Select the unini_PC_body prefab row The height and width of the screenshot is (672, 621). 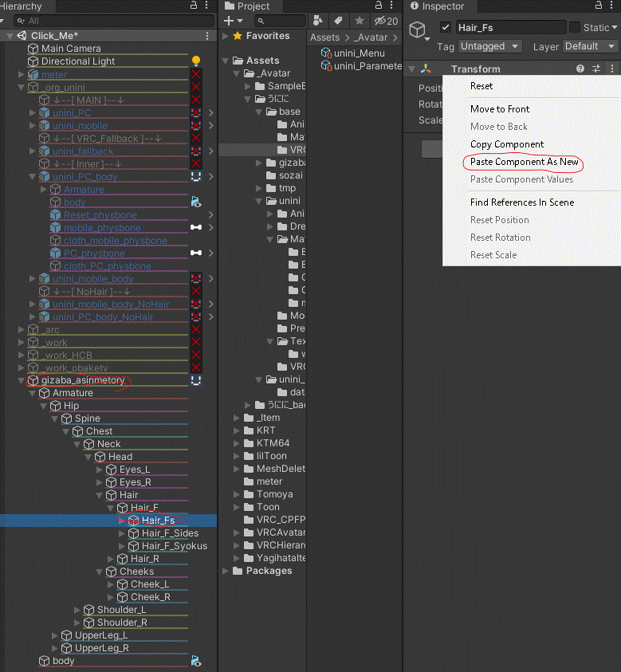tap(85, 177)
